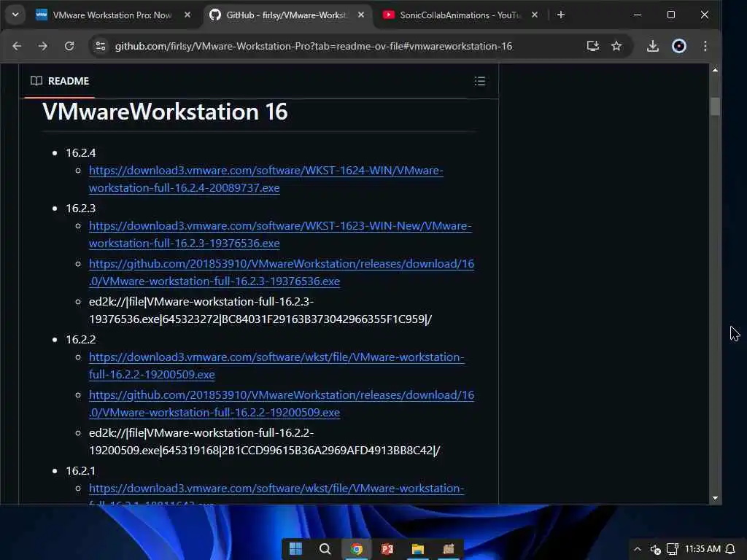Click the 16.2.4 version list item

tap(80, 153)
